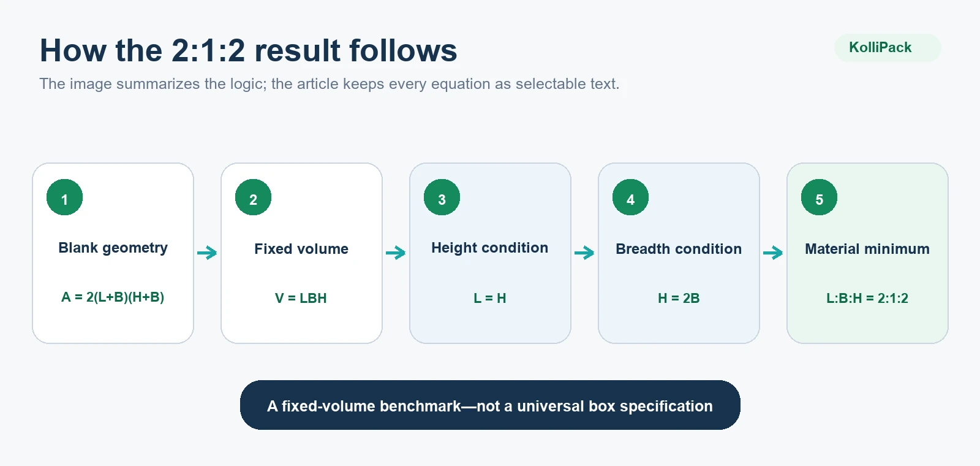Click arrow pointing to Material minimum card

click(x=773, y=253)
